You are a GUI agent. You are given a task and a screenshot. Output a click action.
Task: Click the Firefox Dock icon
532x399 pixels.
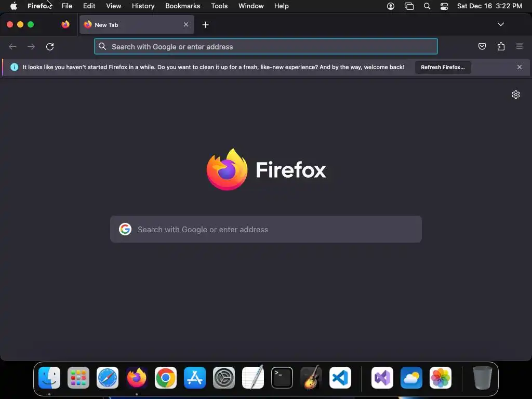(137, 378)
